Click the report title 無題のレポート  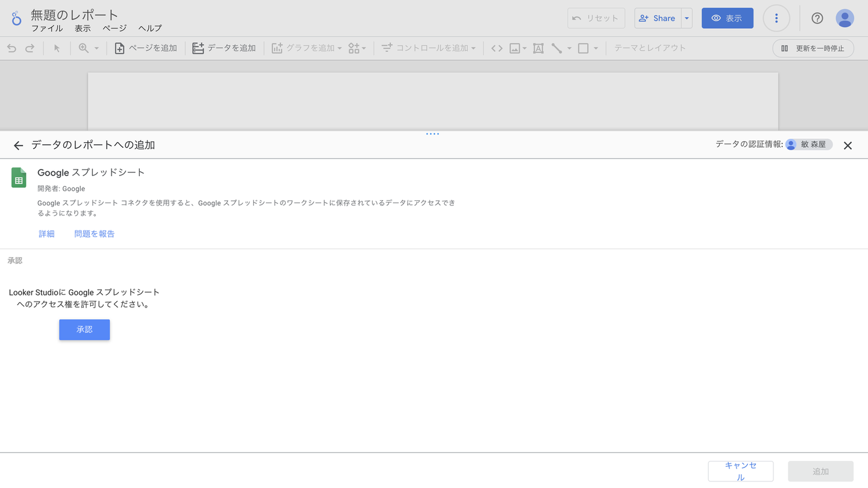tap(75, 14)
